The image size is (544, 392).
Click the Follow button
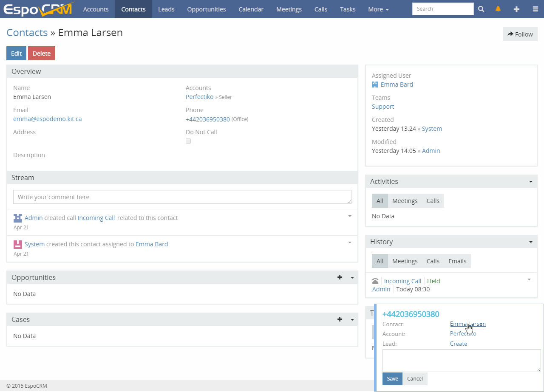pos(520,34)
